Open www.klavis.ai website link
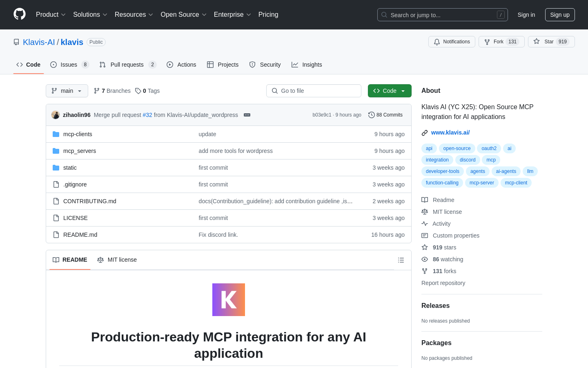Screen dimensions: 588x368 coord(450,132)
